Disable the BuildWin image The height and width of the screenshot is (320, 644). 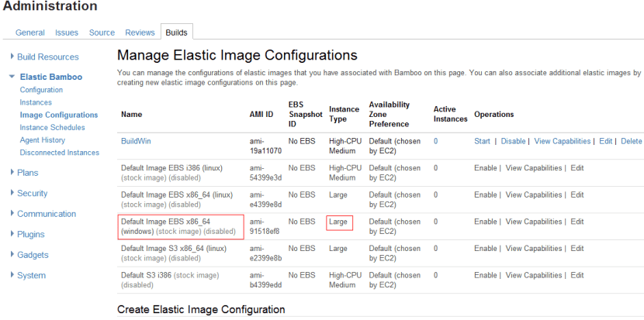[513, 141]
